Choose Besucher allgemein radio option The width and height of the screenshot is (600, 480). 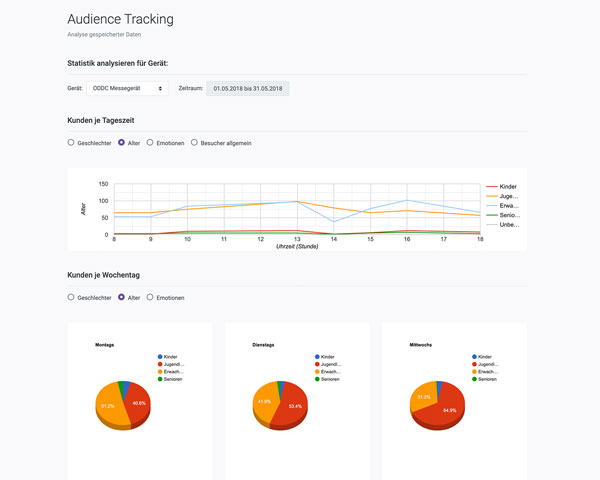pyautogui.click(x=194, y=143)
